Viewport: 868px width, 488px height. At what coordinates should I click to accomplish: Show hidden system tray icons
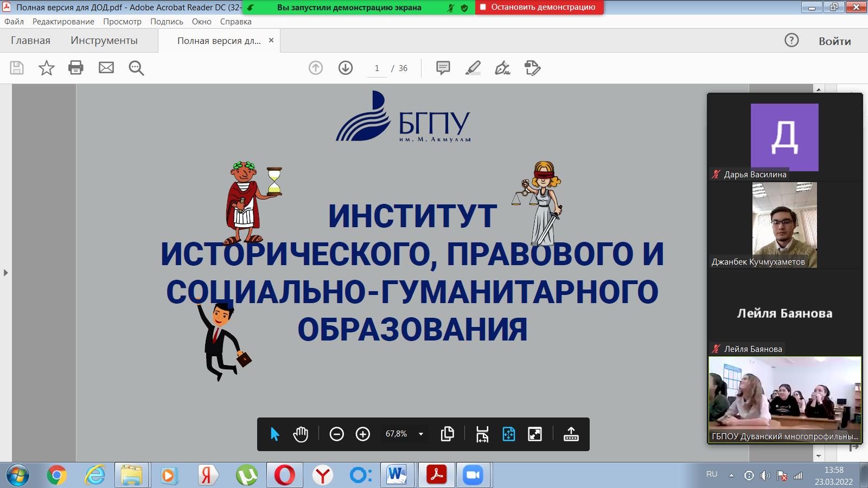pos(731,475)
